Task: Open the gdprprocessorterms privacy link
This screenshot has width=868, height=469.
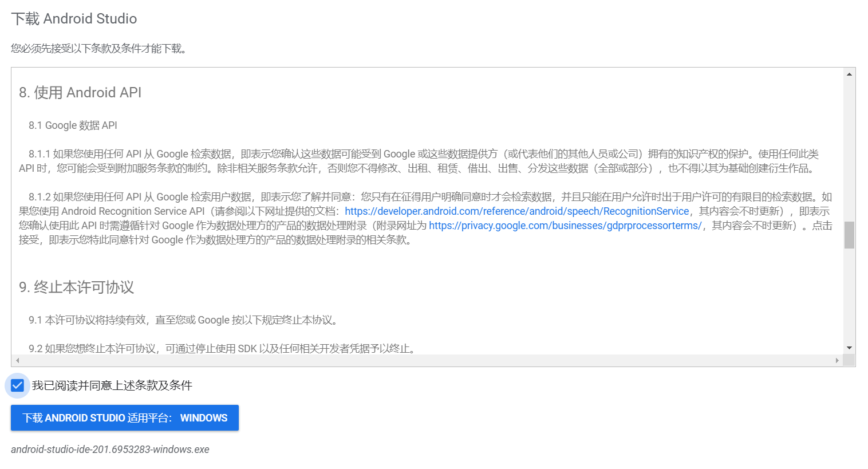Action: click(565, 226)
